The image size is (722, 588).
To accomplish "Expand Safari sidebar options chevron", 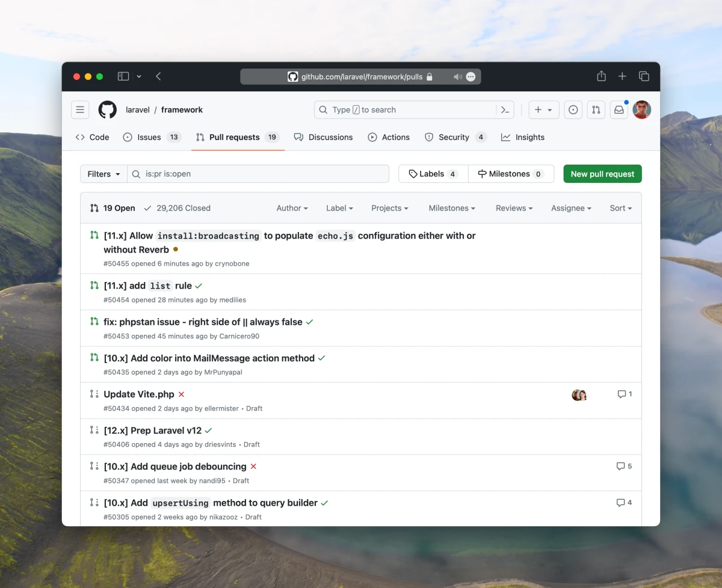I will coord(139,76).
